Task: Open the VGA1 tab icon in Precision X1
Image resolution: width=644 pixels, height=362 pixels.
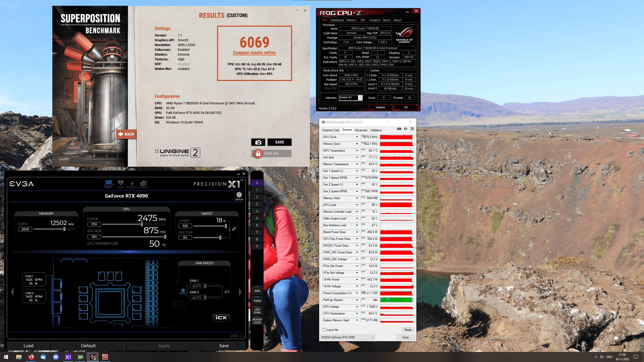Action: pyautogui.click(x=108, y=184)
